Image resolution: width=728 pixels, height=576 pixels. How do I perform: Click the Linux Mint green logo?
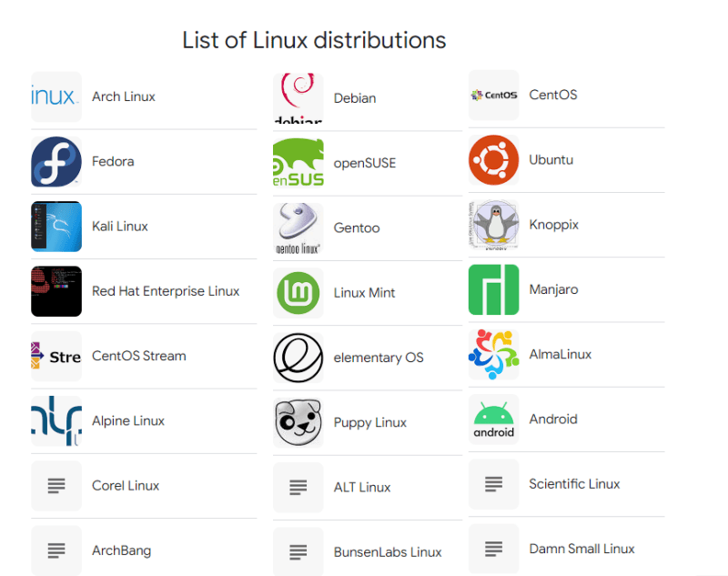[298, 293]
